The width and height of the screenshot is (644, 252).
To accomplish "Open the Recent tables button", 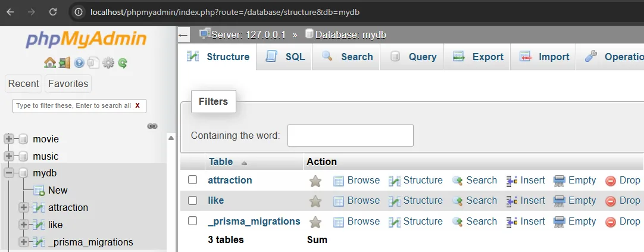I will pyautogui.click(x=24, y=84).
